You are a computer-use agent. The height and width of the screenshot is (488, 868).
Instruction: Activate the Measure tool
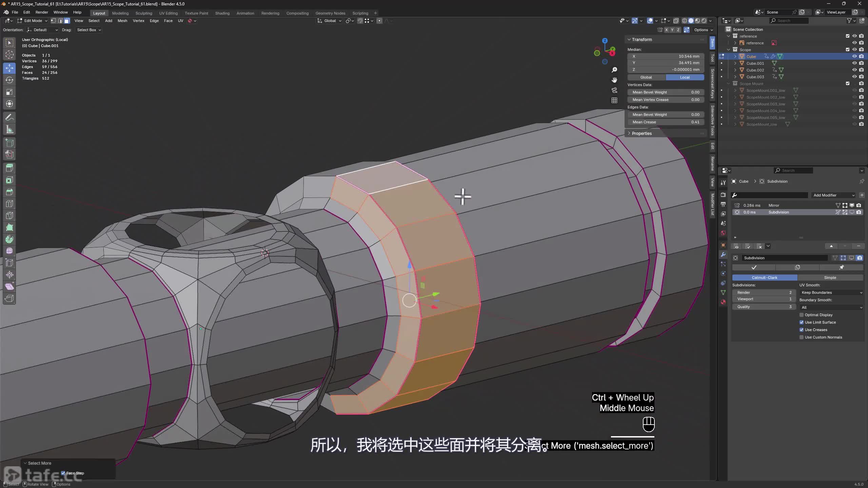pos(9,129)
